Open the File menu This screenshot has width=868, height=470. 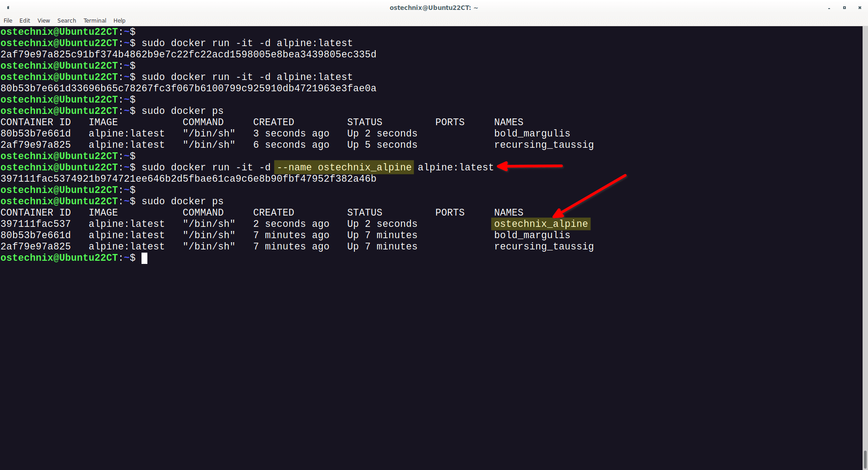[x=8, y=20]
